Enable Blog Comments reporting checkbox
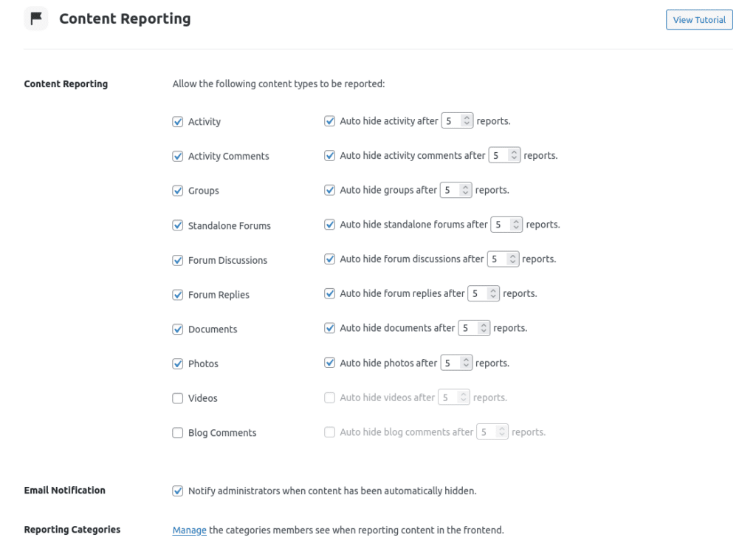The image size is (756, 543). pos(177,433)
